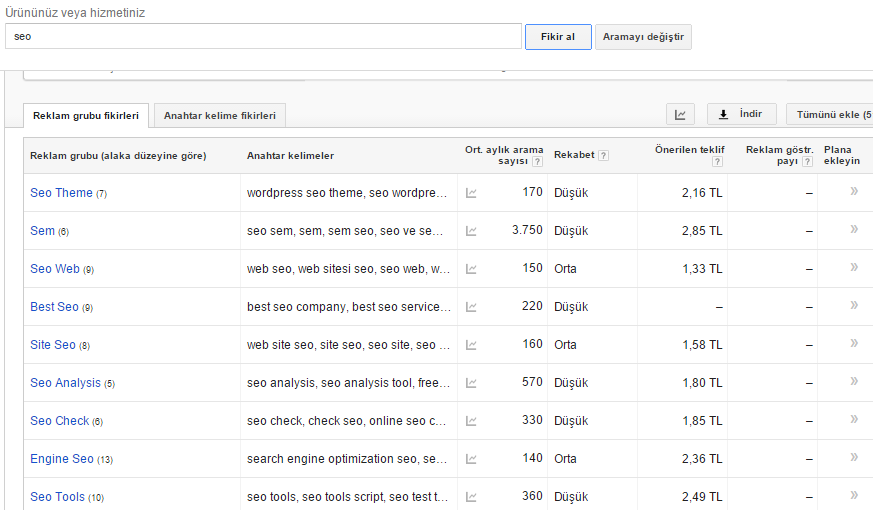Click the help icon under Önerilen teklif

pyautogui.click(x=717, y=161)
